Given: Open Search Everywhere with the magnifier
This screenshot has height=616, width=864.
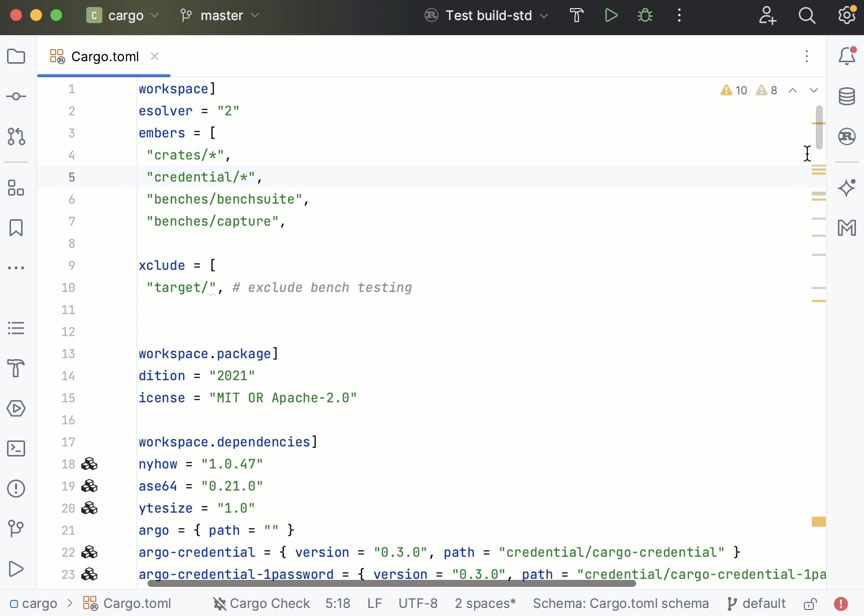Looking at the screenshot, I should click(807, 16).
